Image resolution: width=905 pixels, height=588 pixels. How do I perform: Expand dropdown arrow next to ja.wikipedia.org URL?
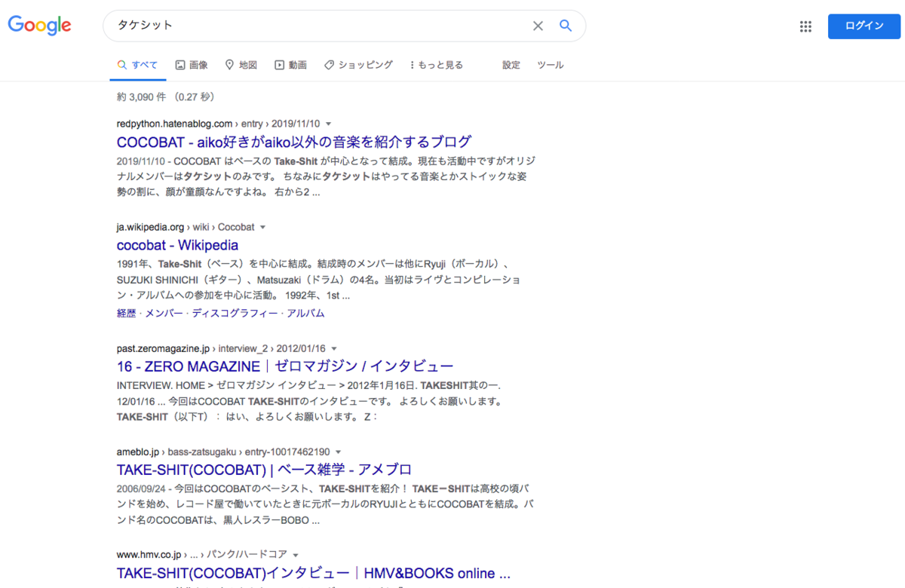point(262,227)
